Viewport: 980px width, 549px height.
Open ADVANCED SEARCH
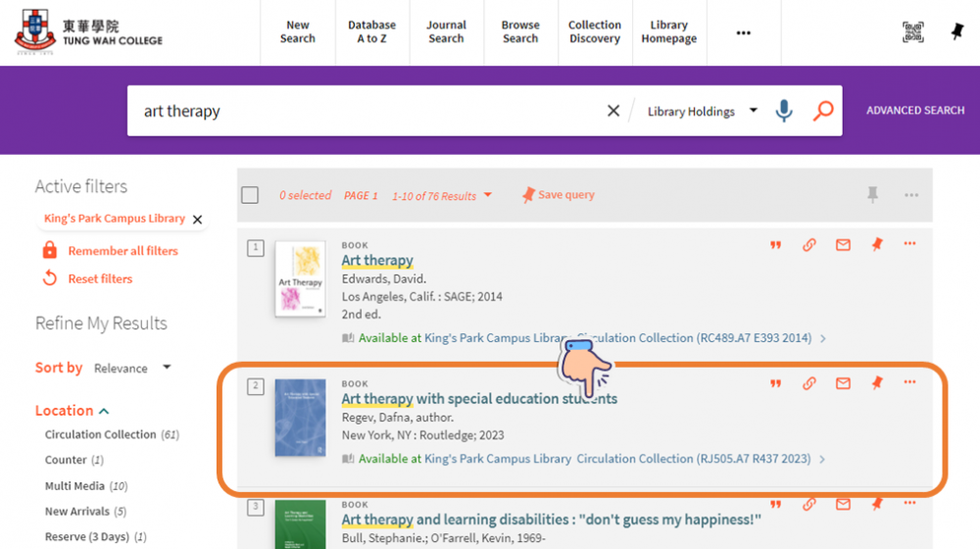915,110
